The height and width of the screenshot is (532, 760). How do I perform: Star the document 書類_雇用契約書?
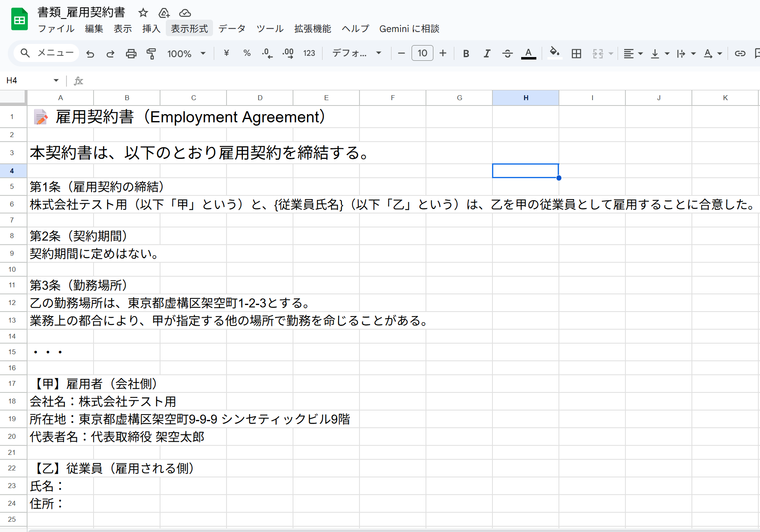coord(143,13)
